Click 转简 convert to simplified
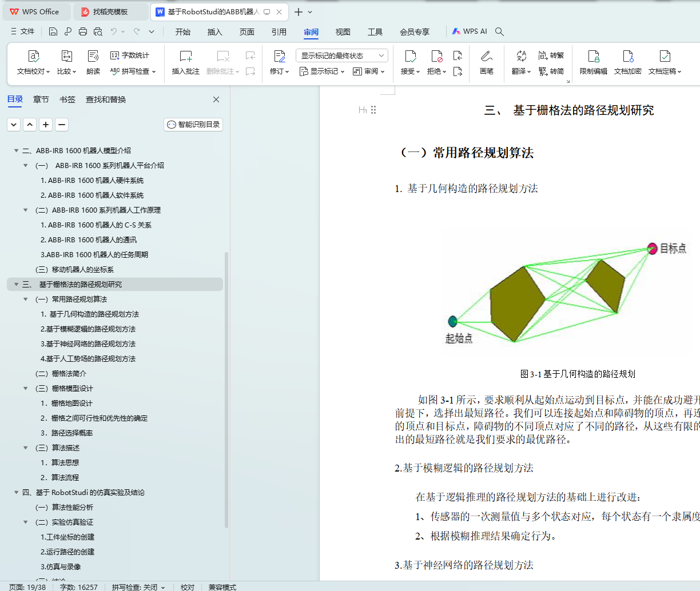Image resolution: width=700 pixels, height=591 pixels. point(551,71)
